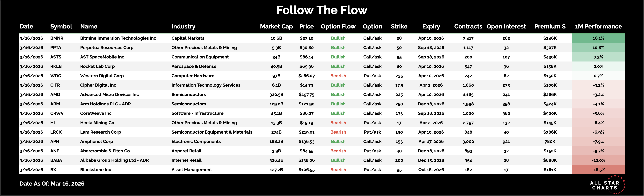Click the Bullish label for CoreWeave
Viewport: 644px width, 196px height.
(x=338, y=113)
